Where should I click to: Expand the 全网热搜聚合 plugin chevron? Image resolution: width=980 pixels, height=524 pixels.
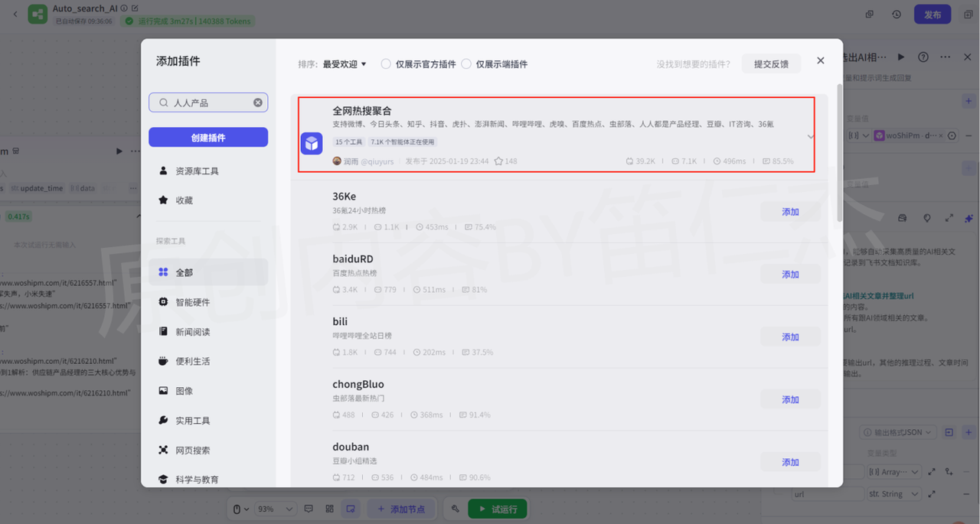point(811,137)
